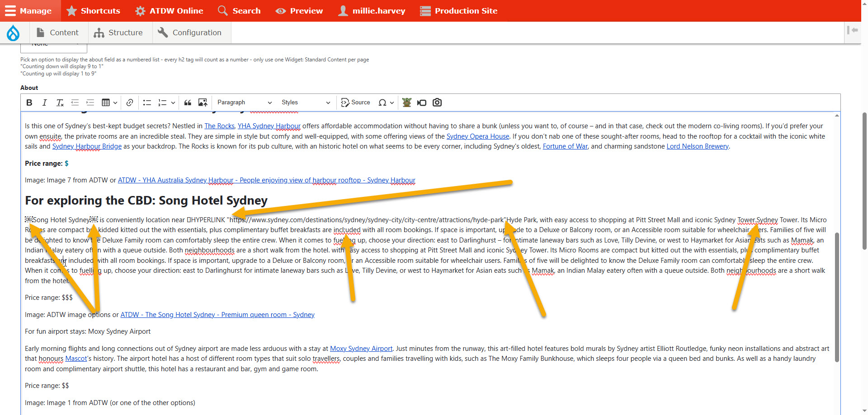Click the insert table icon
The image size is (868, 415).
pos(106,103)
